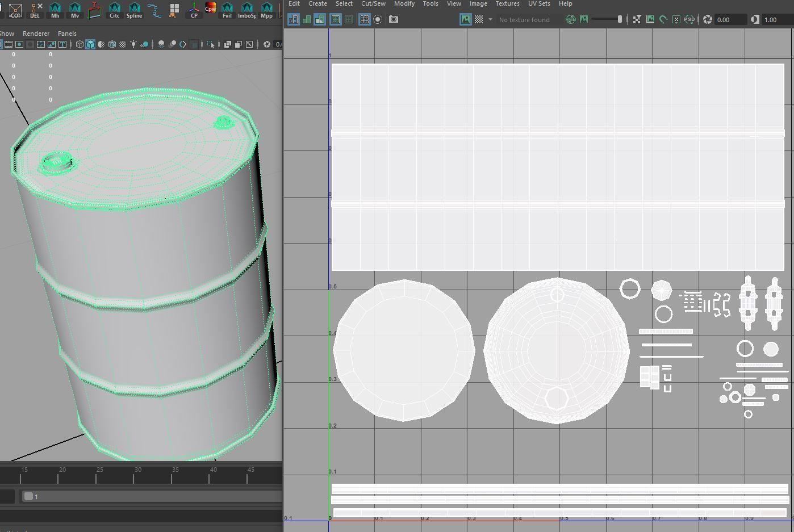794x532 pixels.
Task: Toggle UV wireframe display icon
Action: pos(294,19)
